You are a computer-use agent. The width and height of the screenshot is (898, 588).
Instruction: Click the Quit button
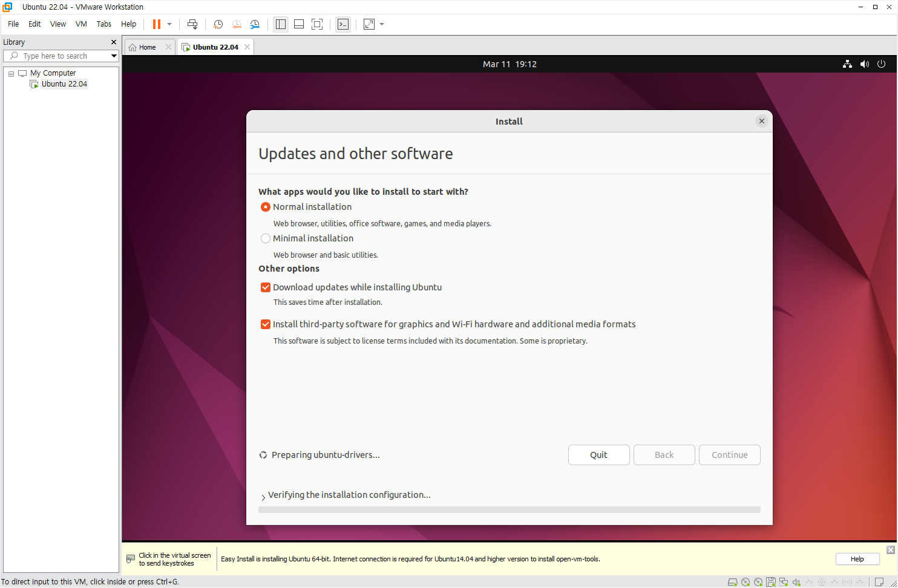click(x=599, y=455)
